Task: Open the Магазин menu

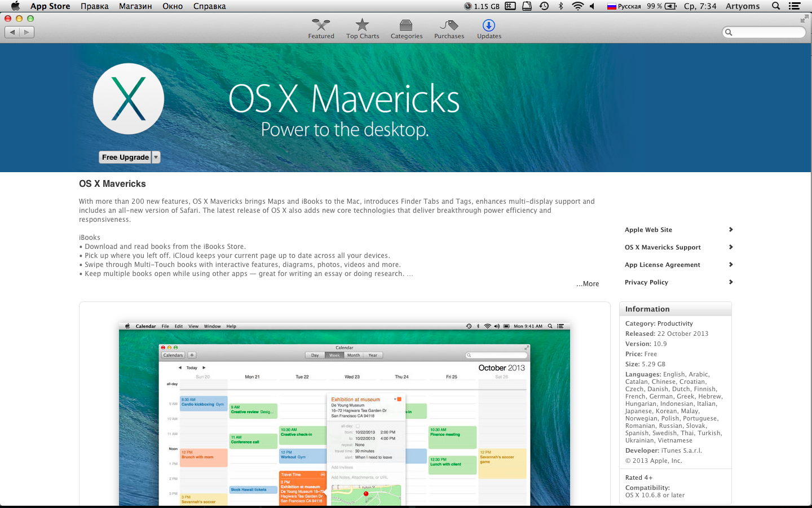Action: tap(135, 6)
